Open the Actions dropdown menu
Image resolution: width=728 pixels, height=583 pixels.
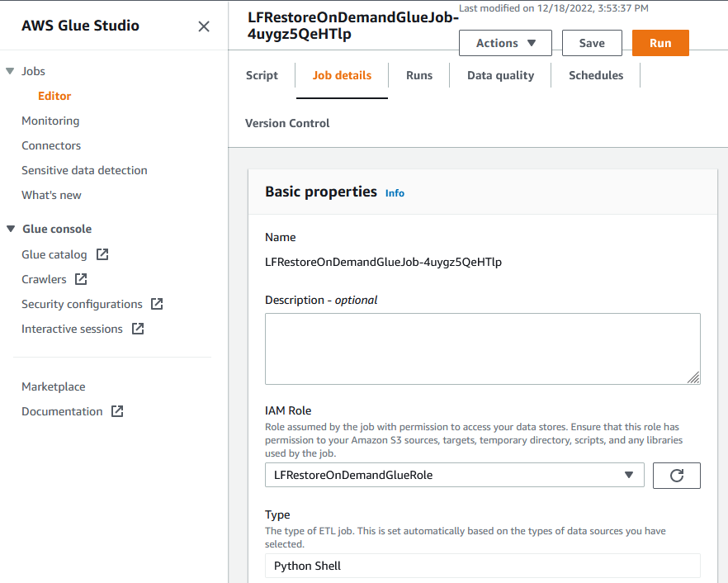(x=505, y=43)
